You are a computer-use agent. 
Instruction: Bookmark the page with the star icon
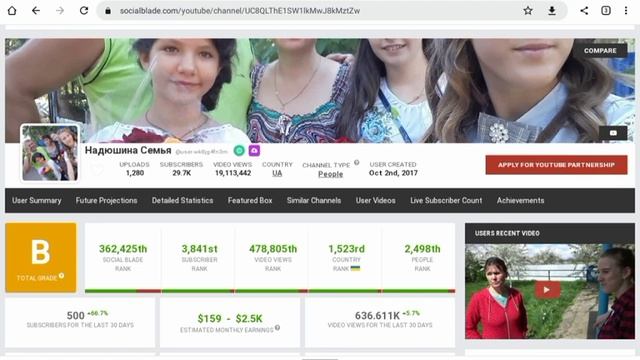click(x=528, y=11)
